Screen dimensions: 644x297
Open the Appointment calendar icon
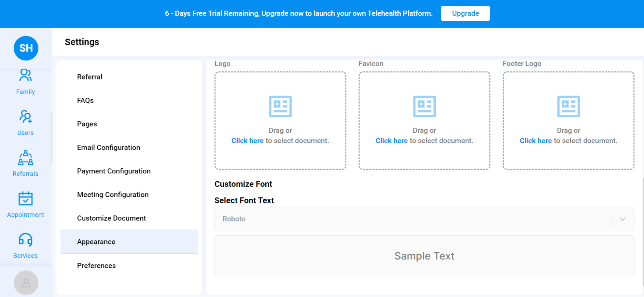coord(26,199)
